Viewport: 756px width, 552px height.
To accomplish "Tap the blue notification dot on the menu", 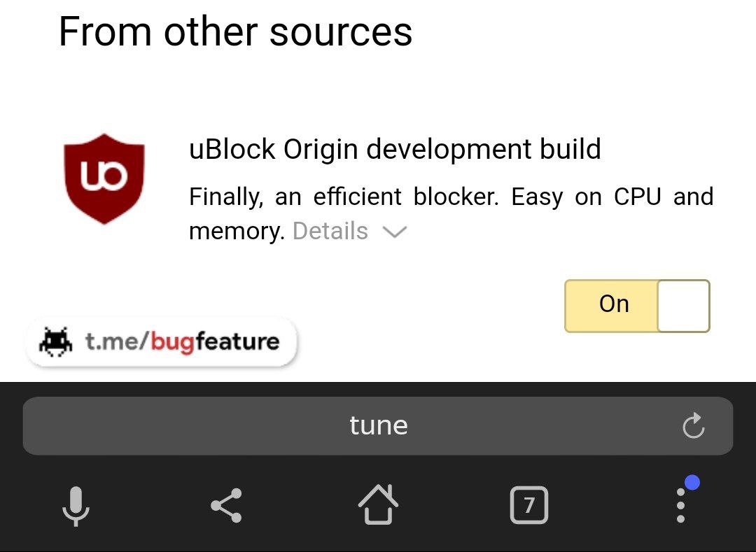I will tap(692, 483).
